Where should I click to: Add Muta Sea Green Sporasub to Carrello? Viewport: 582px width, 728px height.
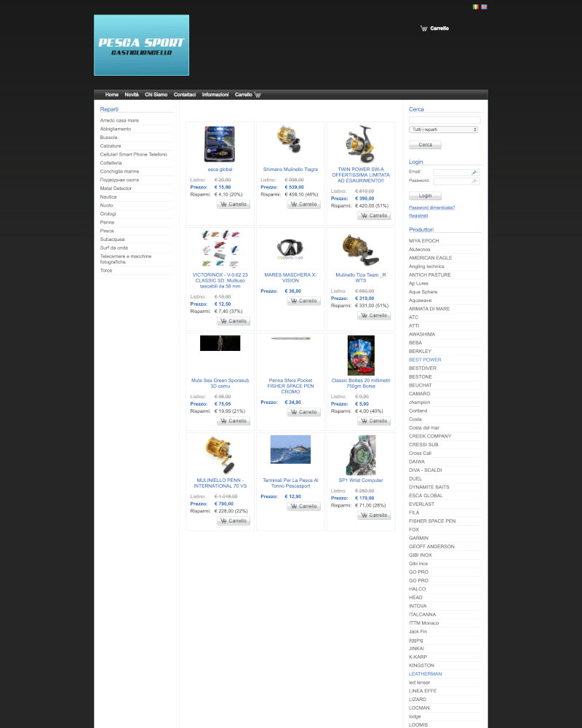pyautogui.click(x=234, y=421)
